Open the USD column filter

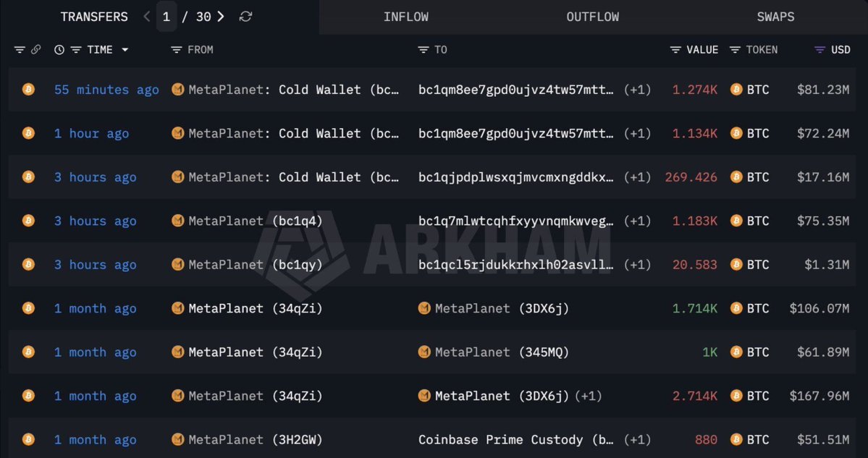819,50
